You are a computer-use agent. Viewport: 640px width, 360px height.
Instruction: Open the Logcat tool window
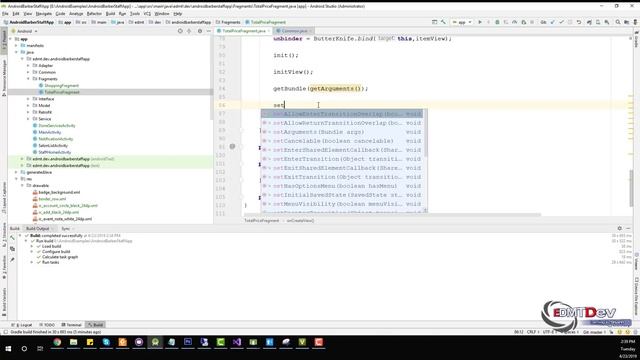coord(23,325)
